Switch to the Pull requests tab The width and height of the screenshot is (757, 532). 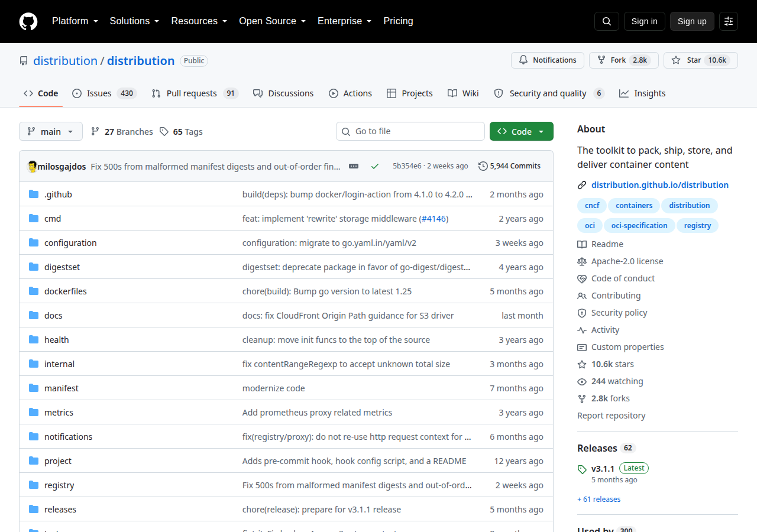coord(195,93)
